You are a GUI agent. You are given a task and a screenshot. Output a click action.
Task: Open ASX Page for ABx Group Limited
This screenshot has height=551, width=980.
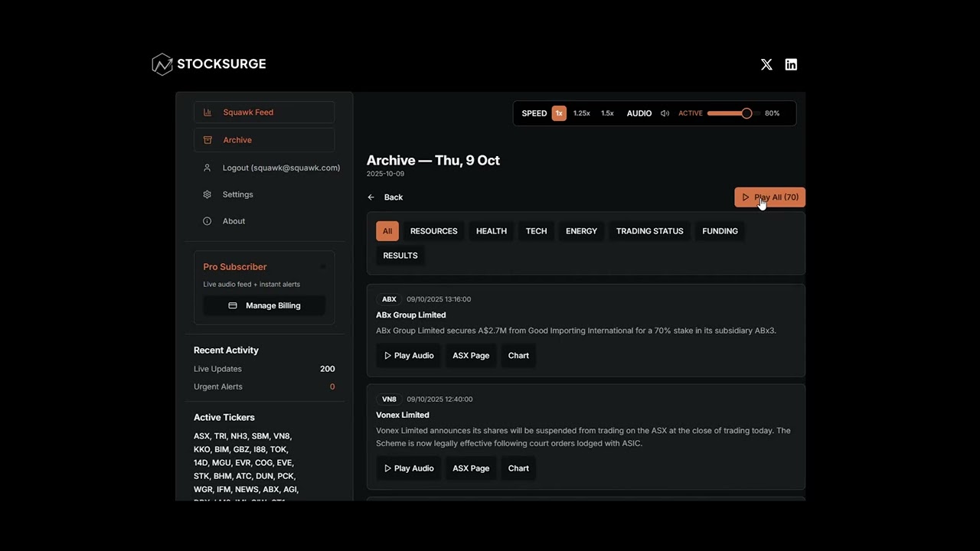click(x=471, y=356)
